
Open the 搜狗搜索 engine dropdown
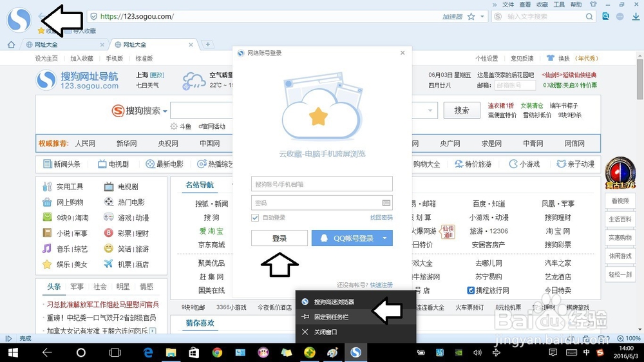(165, 111)
